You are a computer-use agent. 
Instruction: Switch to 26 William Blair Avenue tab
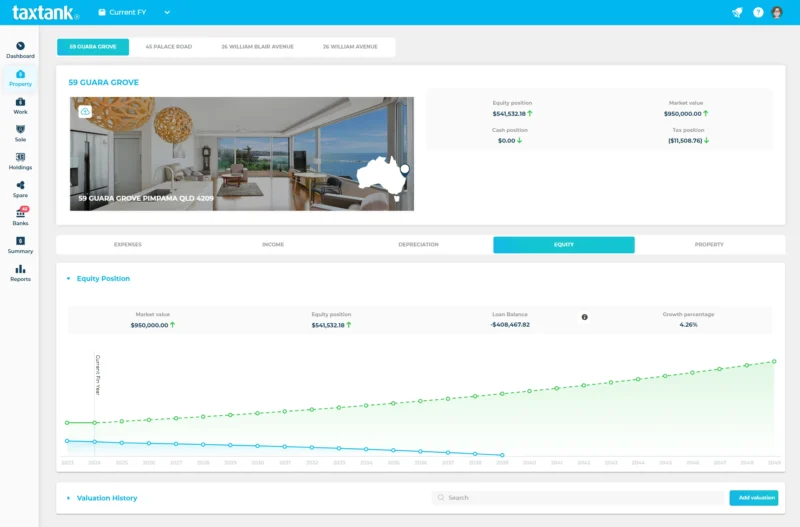(x=258, y=46)
